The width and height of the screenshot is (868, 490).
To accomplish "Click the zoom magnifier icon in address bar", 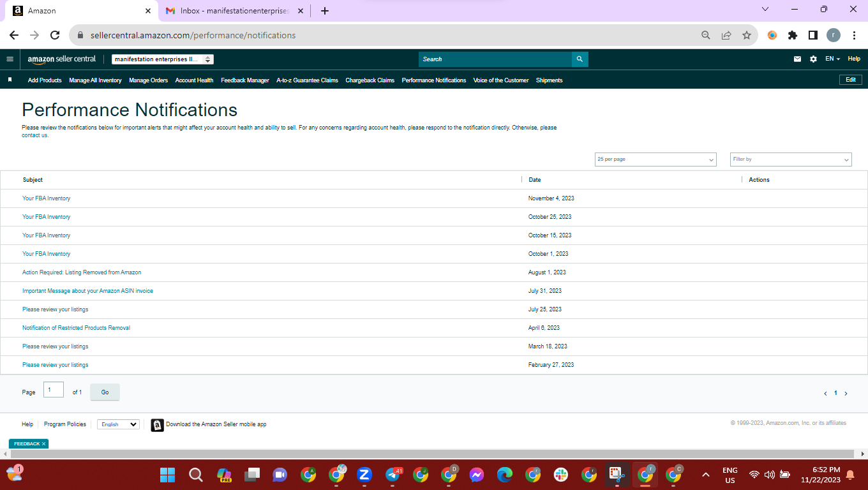I will point(706,35).
